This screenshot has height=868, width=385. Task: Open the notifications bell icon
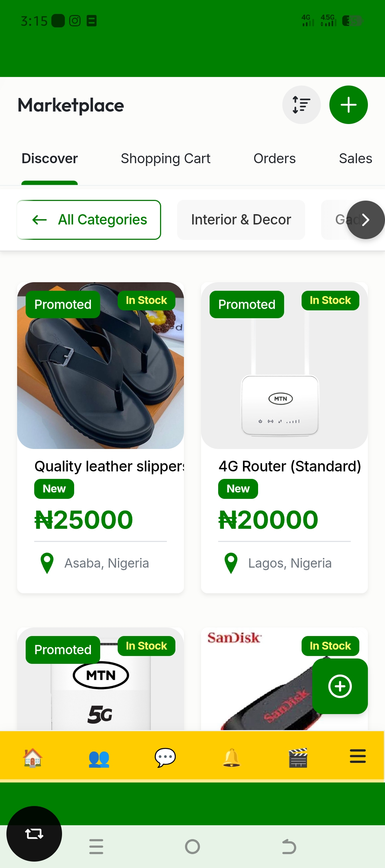click(231, 757)
